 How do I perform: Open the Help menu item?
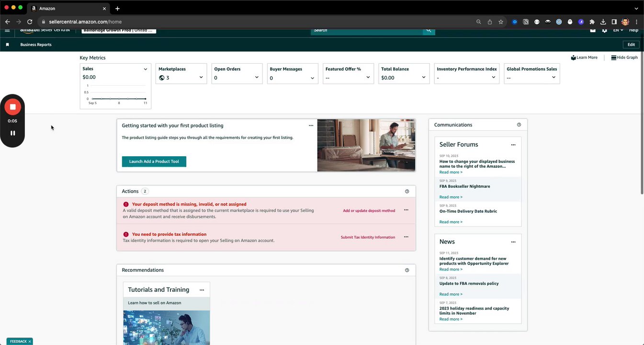pos(633,30)
